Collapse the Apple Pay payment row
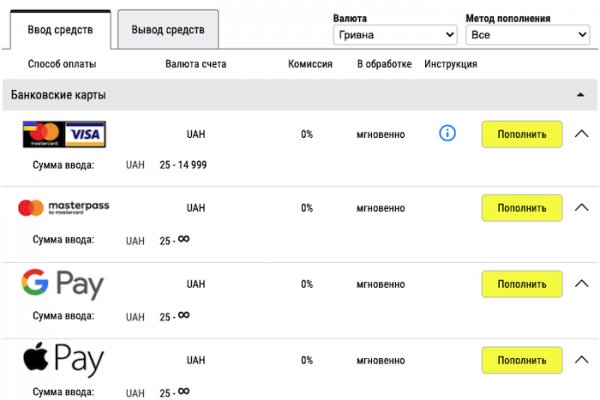This screenshot has height=400, width=600. (582, 360)
